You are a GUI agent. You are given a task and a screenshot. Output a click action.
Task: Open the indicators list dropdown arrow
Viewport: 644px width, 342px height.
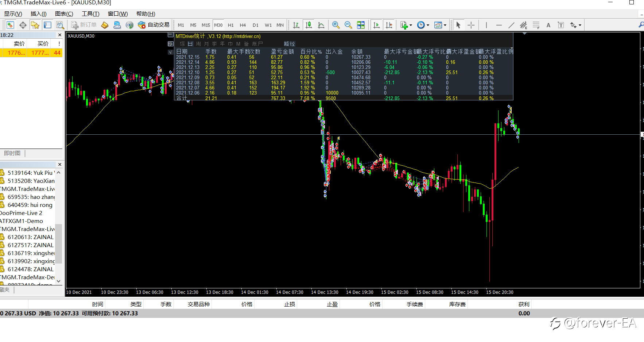[411, 25]
